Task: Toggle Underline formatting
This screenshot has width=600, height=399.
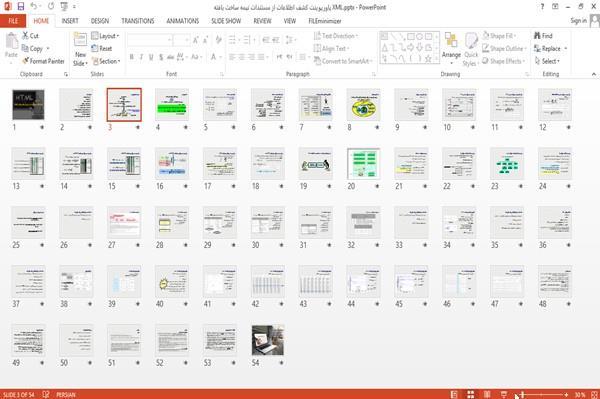Action: 151,57
